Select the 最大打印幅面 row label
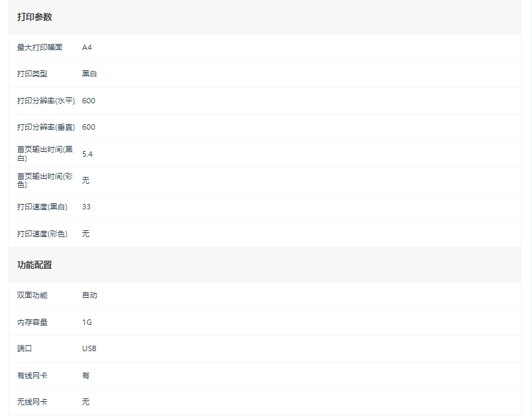Image resolution: width=532 pixels, height=416 pixels. 40,47
